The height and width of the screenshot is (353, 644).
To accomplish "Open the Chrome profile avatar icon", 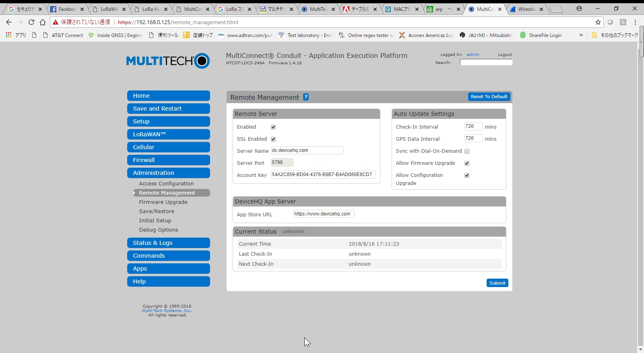I will pos(579,8).
